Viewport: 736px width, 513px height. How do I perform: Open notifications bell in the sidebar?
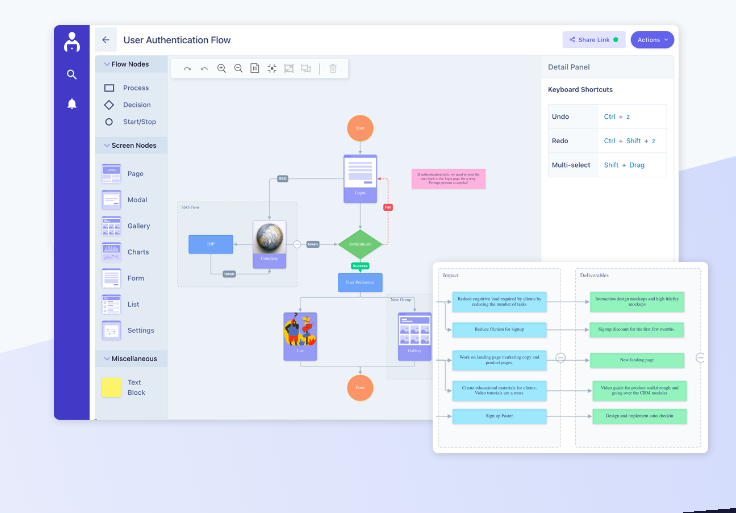coord(71,104)
